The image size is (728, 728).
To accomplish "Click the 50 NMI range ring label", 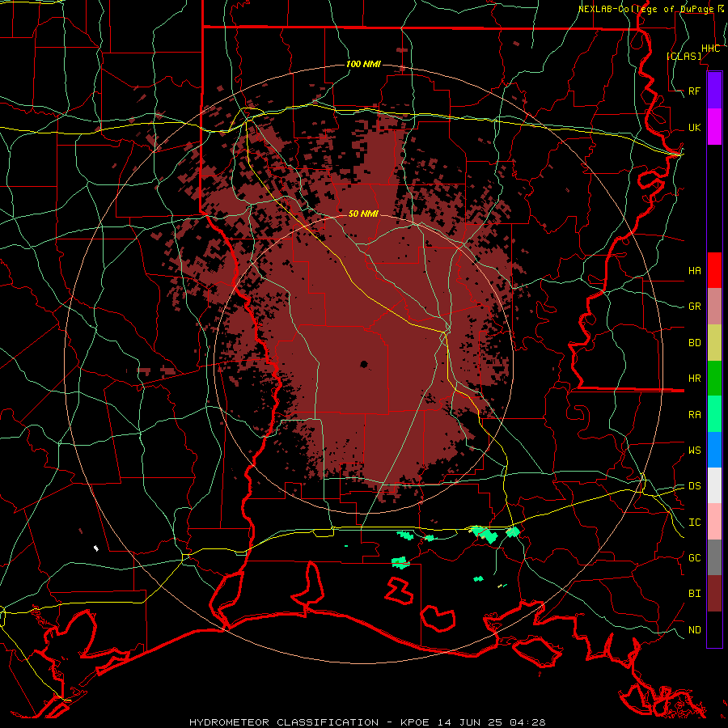I will (x=363, y=214).
